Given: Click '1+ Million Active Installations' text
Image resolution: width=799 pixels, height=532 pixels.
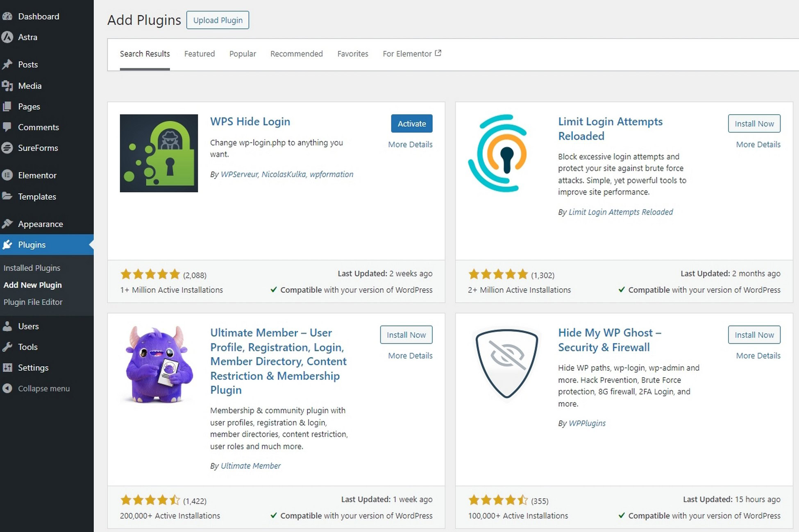Looking at the screenshot, I should pos(171,290).
